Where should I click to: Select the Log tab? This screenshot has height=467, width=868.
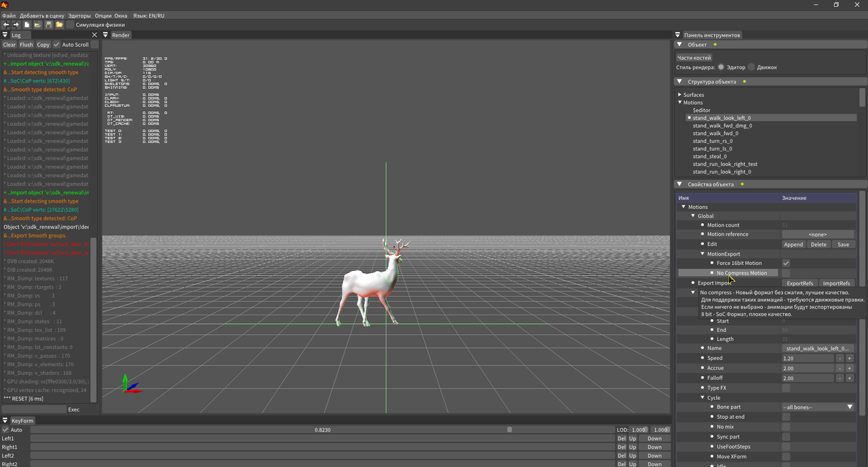pyautogui.click(x=16, y=35)
